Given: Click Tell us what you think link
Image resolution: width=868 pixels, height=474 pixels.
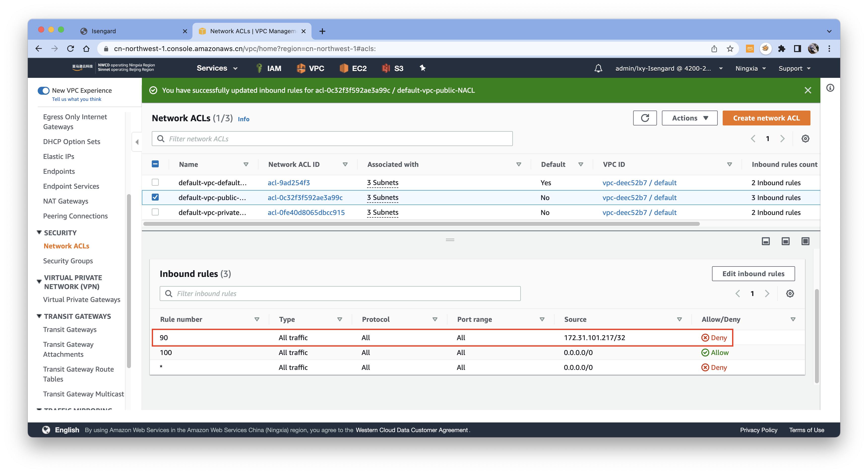Looking at the screenshot, I should click(76, 99).
